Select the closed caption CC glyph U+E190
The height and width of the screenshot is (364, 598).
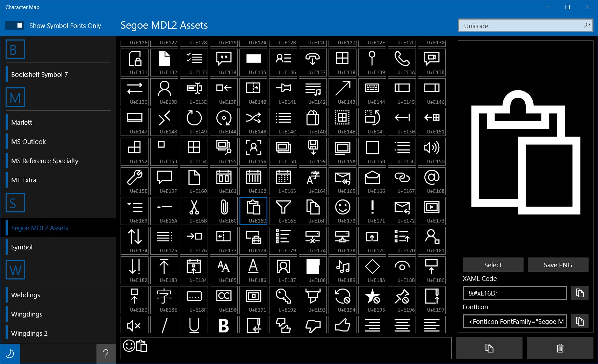(224, 300)
